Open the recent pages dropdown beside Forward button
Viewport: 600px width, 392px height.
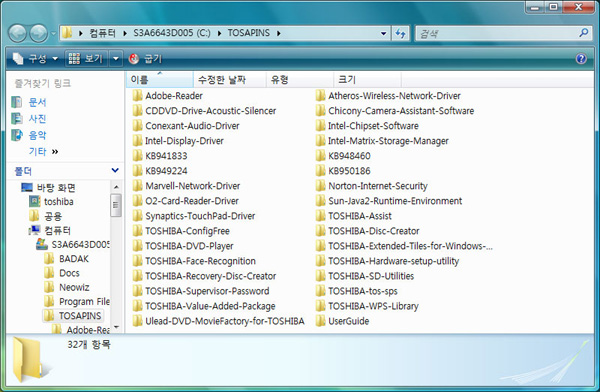click(54, 33)
